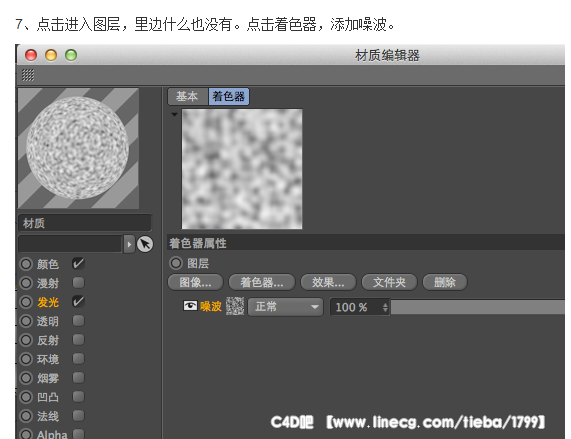
Task: Enable the 烟雾 checkbox
Action: (78, 377)
